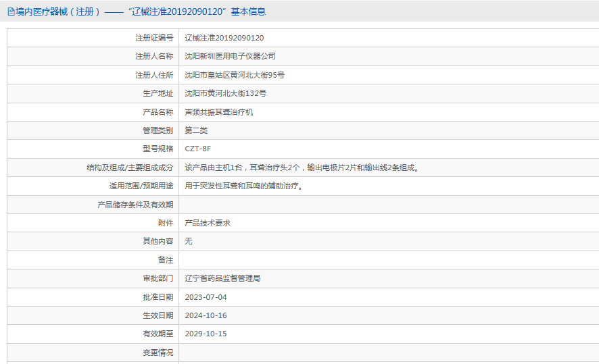The height and width of the screenshot is (364, 599).
Task: Click the 结构及组成/主要组成成分 label
Action: point(130,167)
